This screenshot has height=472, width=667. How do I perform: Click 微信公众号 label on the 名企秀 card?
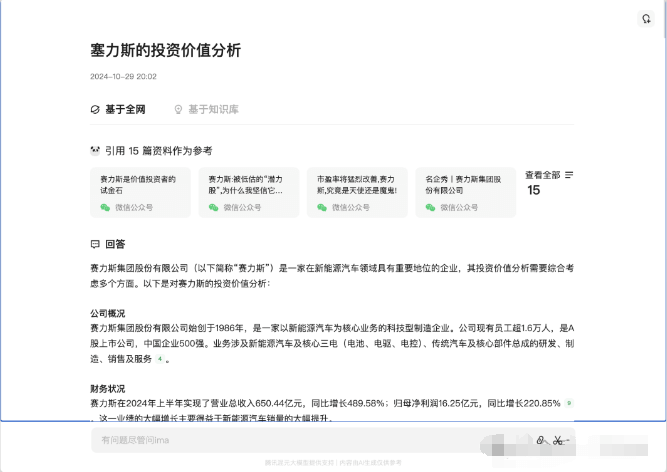tap(459, 208)
